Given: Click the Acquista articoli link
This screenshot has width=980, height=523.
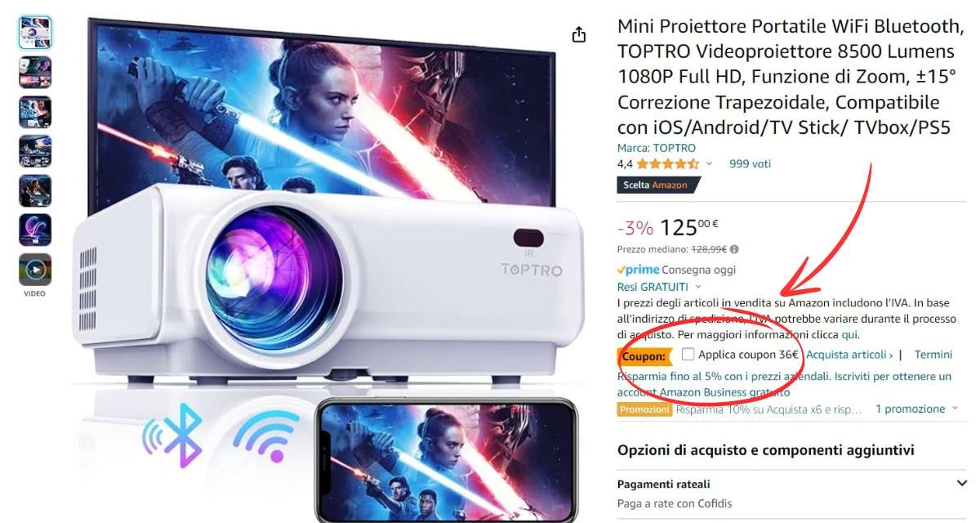Looking at the screenshot, I should point(849,355).
